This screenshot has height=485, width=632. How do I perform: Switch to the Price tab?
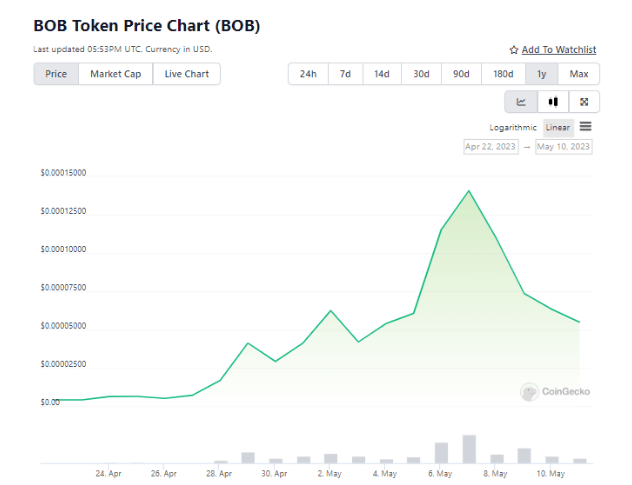point(56,74)
